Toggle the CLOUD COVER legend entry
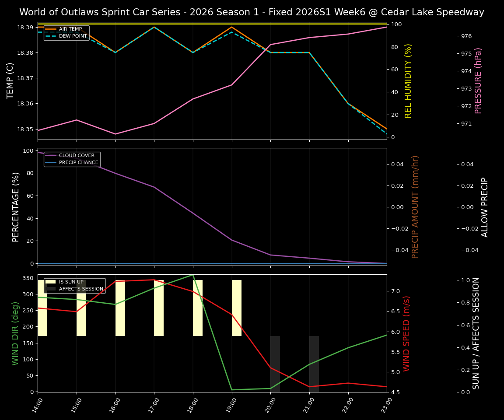Viewport: 504px width, 420px height. point(75,155)
